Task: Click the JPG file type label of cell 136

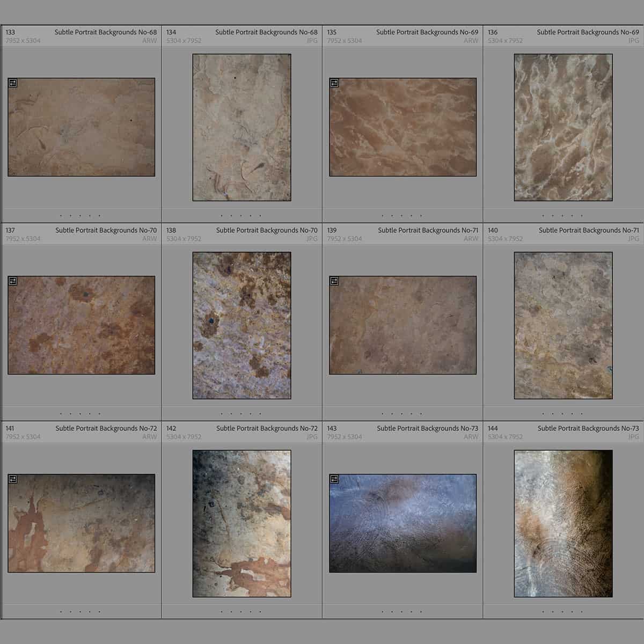Action: (x=634, y=41)
